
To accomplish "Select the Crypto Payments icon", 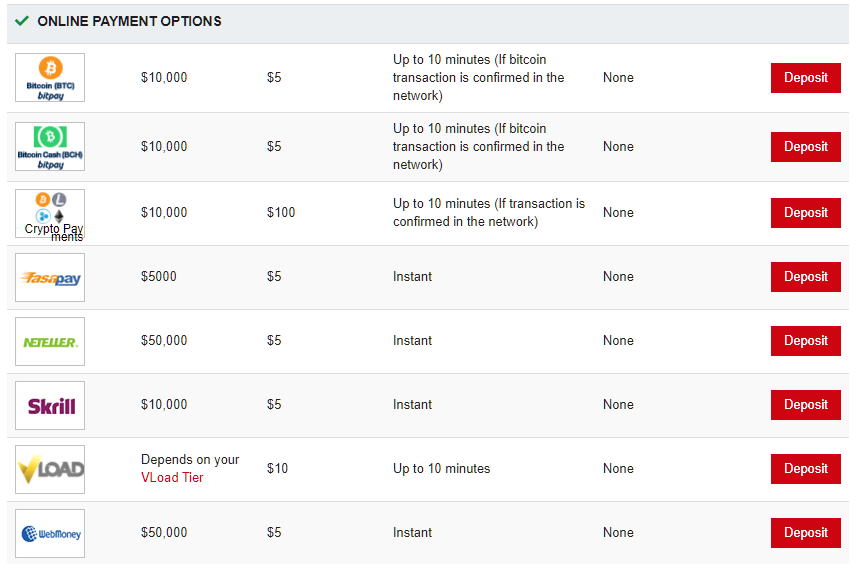I will pyautogui.click(x=50, y=214).
